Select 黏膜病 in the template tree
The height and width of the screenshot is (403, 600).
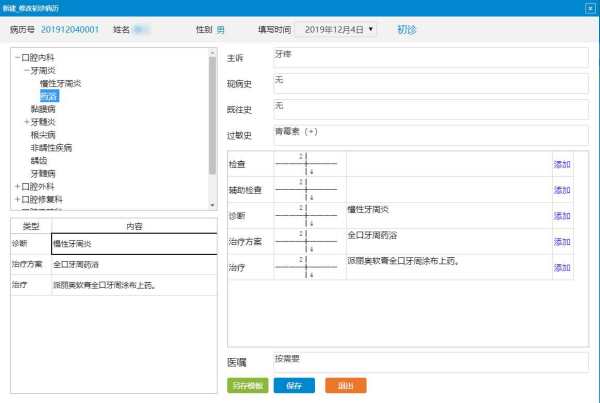[43, 109]
